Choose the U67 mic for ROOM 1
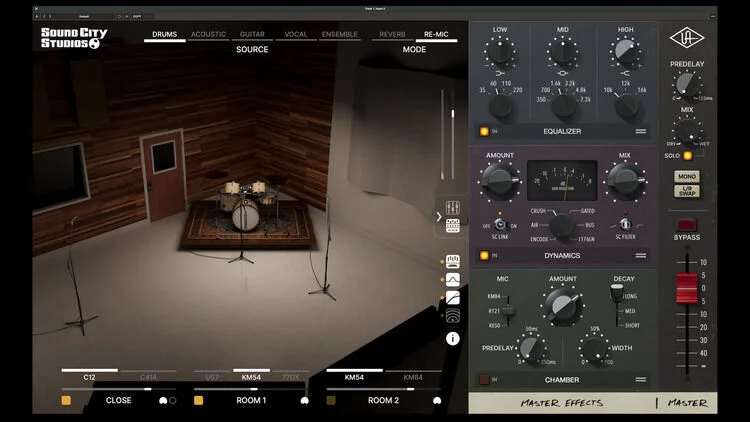This screenshot has width=750, height=422. (212, 375)
